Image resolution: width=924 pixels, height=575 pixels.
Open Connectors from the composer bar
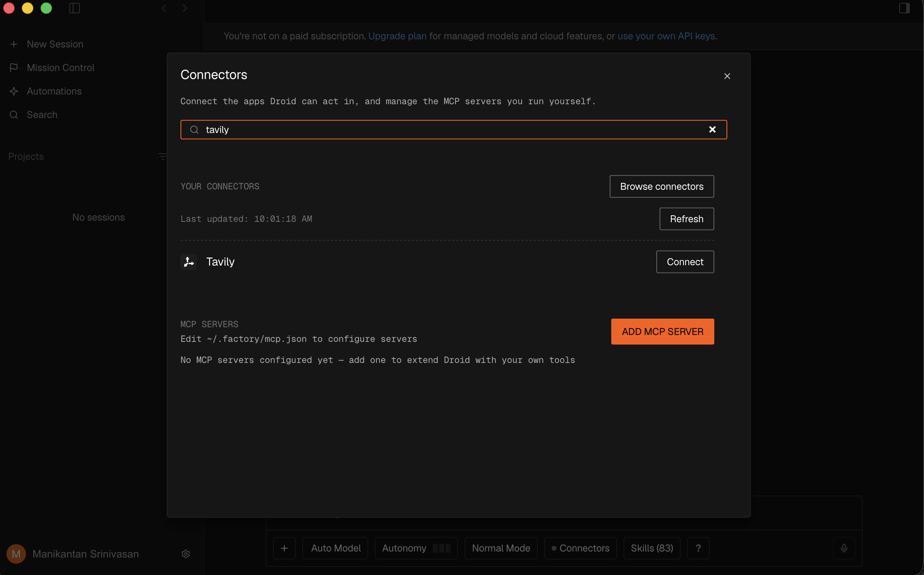click(580, 548)
